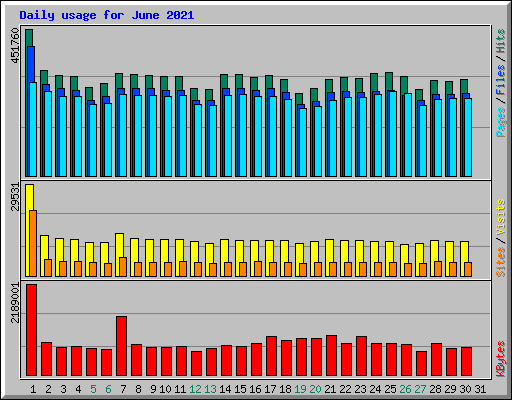The height and width of the screenshot is (400, 512).
Task: Click the orange sites bar for day 30
Action: tap(468, 269)
